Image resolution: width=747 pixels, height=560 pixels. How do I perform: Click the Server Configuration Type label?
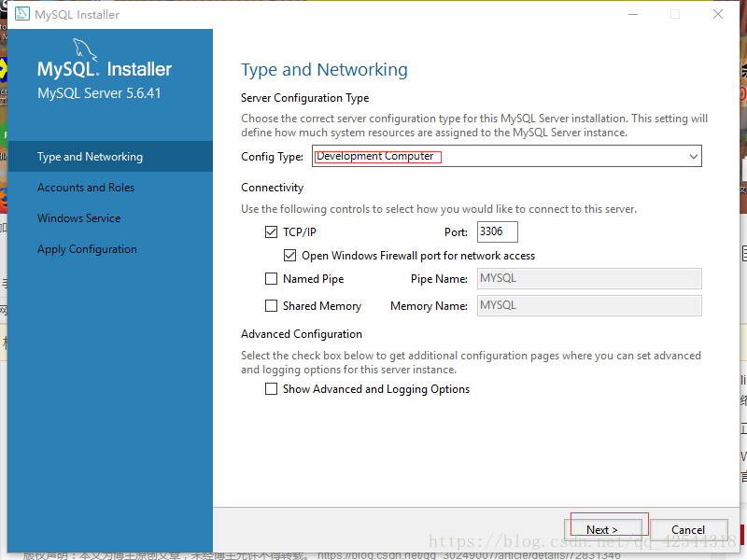click(305, 98)
